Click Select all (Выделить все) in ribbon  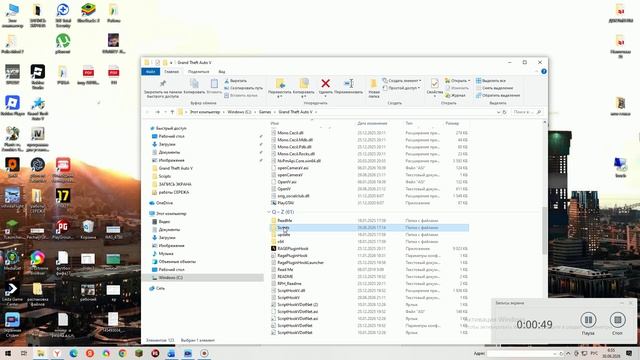(491, 81)
